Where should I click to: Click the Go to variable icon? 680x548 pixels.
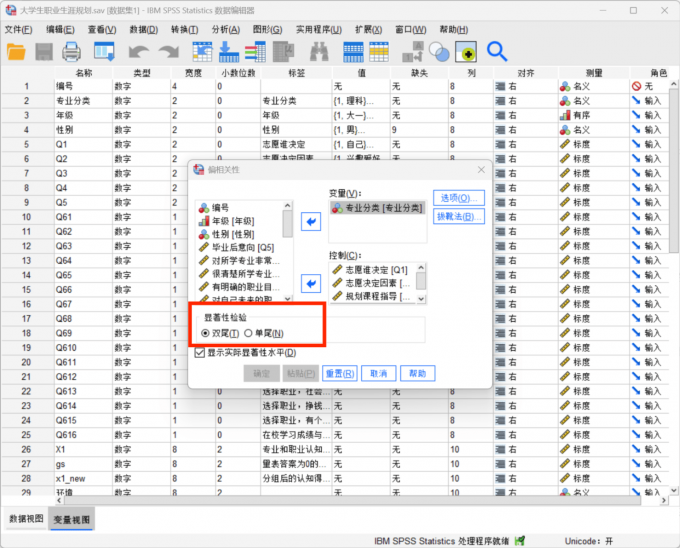(x=229, y=52)
